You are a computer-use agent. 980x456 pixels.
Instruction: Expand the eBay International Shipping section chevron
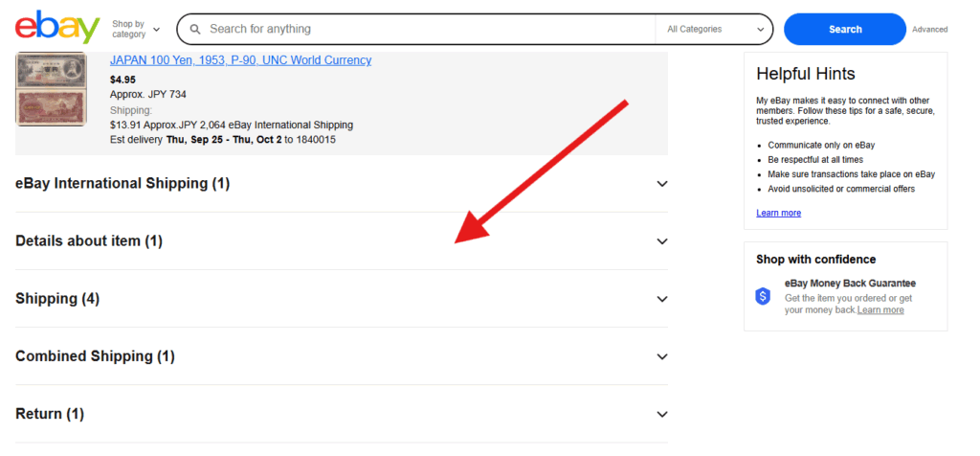coord(661,184)
